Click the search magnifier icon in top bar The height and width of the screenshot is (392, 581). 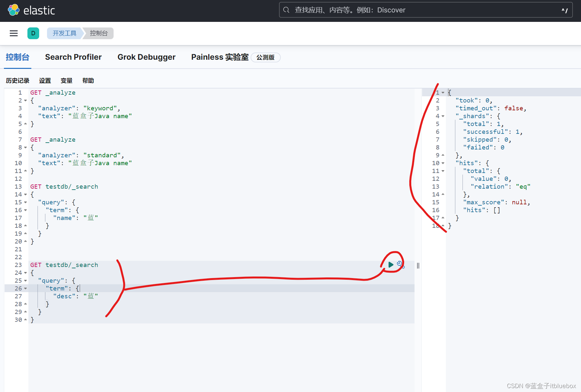click(286, 10)
